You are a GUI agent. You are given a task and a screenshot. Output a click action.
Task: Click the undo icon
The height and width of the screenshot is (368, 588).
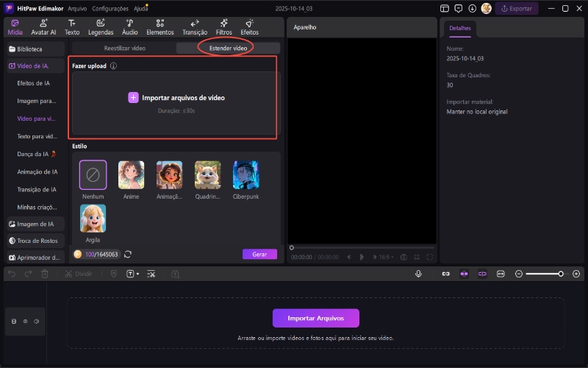click(x=12, y=274)
